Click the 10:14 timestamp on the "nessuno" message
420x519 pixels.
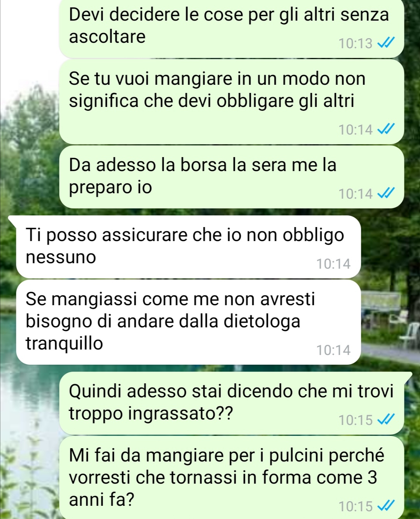pyautogui.click(x=333, y=264)
